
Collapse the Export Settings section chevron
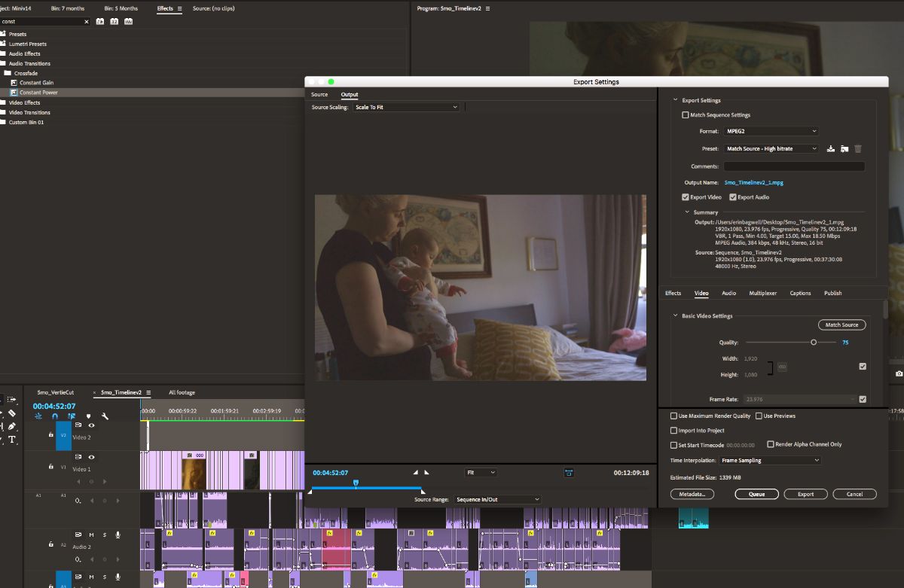coord(675,100)
